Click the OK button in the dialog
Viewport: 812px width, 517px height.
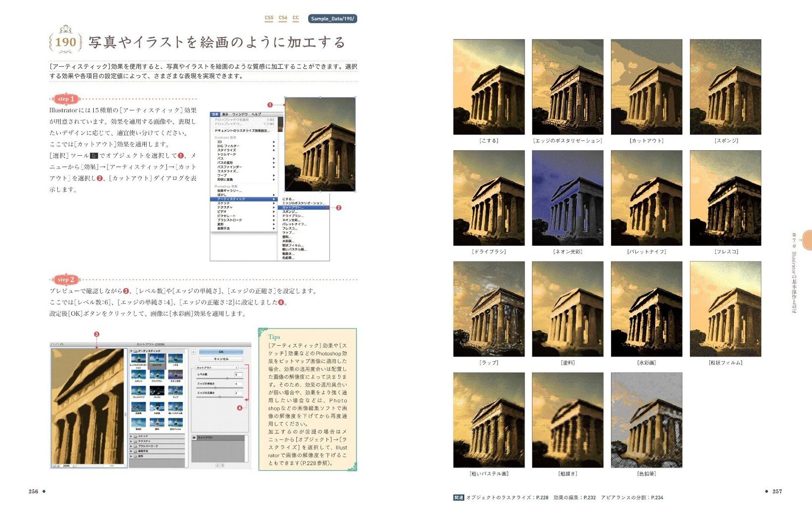(x=221, y=352)
